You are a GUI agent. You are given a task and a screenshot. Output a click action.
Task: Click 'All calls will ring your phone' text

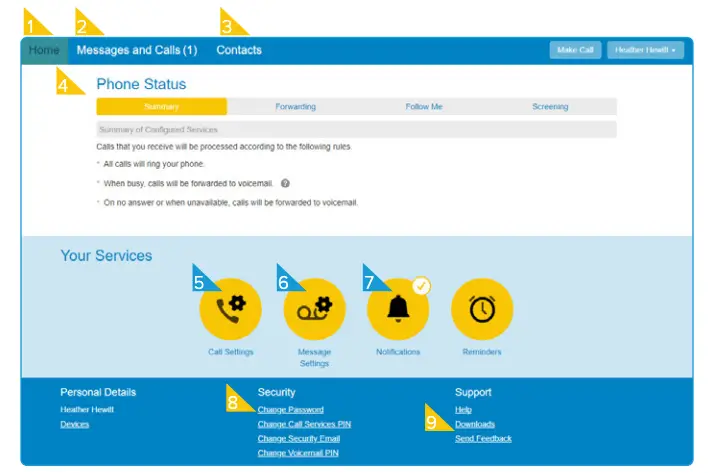point(154,164)
